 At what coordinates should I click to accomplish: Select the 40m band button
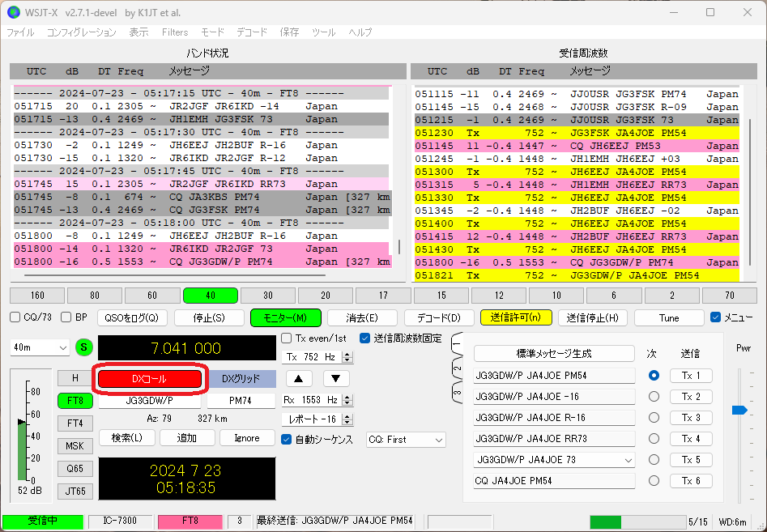point(211,296)
